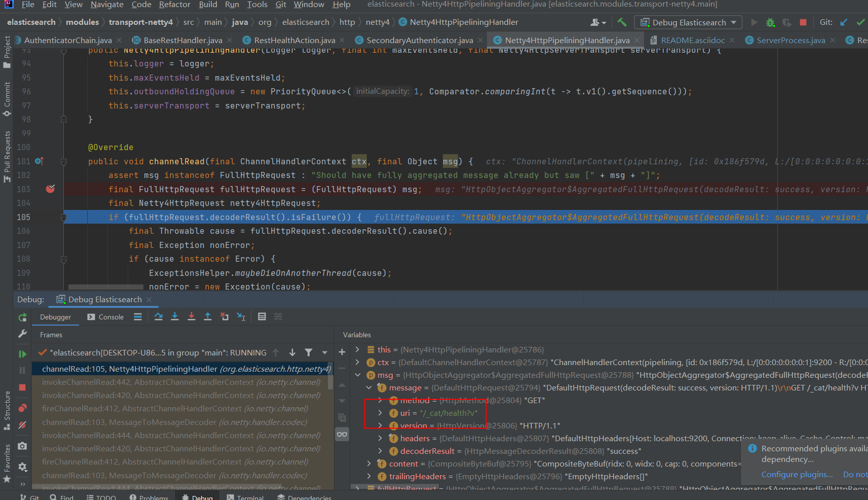Open the ServerProcess.java editor tab
The image size is (868, 500).
point(790,40)
